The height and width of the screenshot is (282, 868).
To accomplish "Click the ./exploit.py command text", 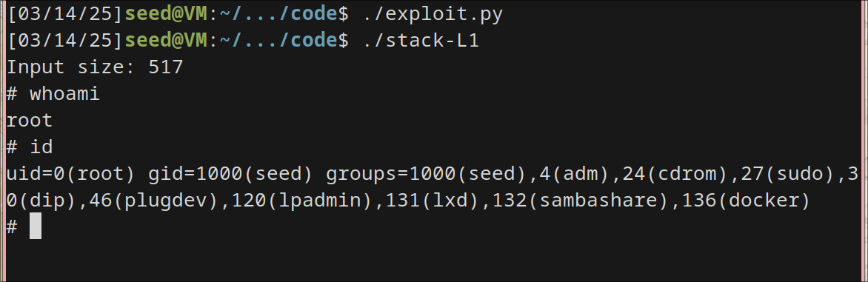I will [433, 14].
